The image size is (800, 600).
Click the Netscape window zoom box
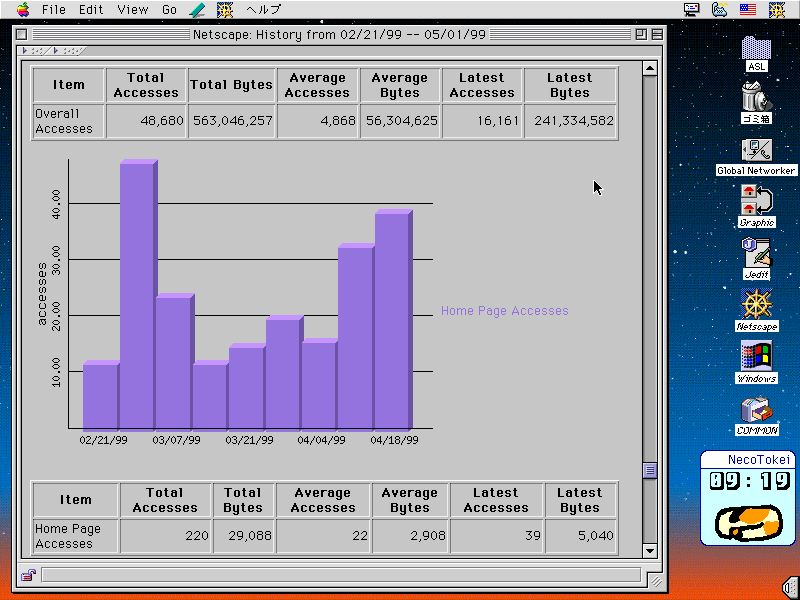click(x=641, y=34)
